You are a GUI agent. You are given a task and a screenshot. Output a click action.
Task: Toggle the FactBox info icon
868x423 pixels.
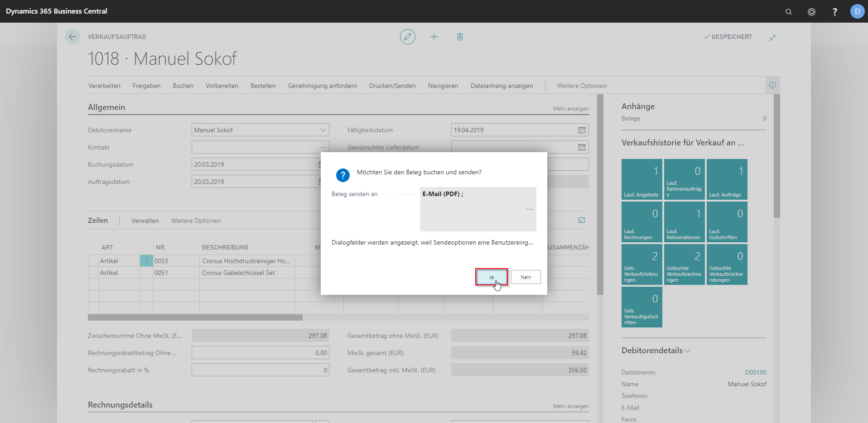(772, 85)
